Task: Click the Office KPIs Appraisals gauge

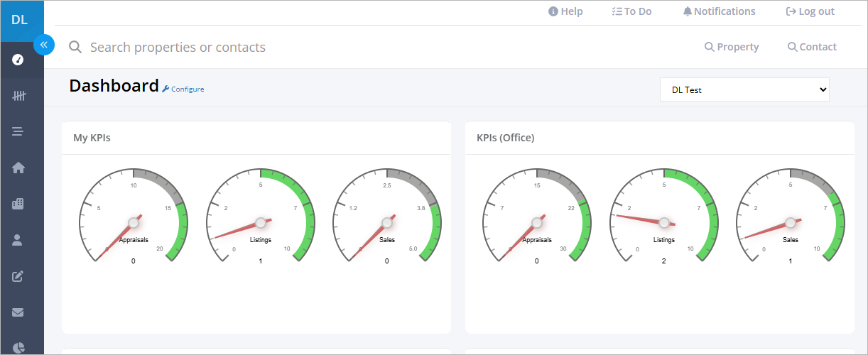Action: (536, 217)
